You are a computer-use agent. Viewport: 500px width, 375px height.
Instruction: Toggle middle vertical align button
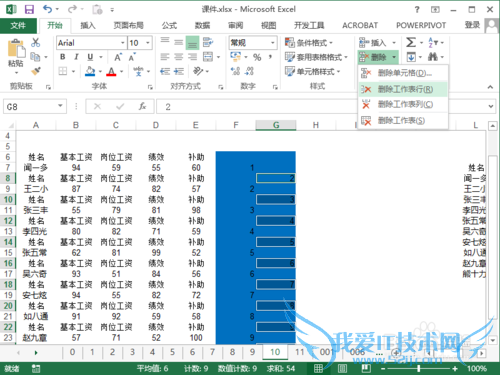(x=179, y=42)
